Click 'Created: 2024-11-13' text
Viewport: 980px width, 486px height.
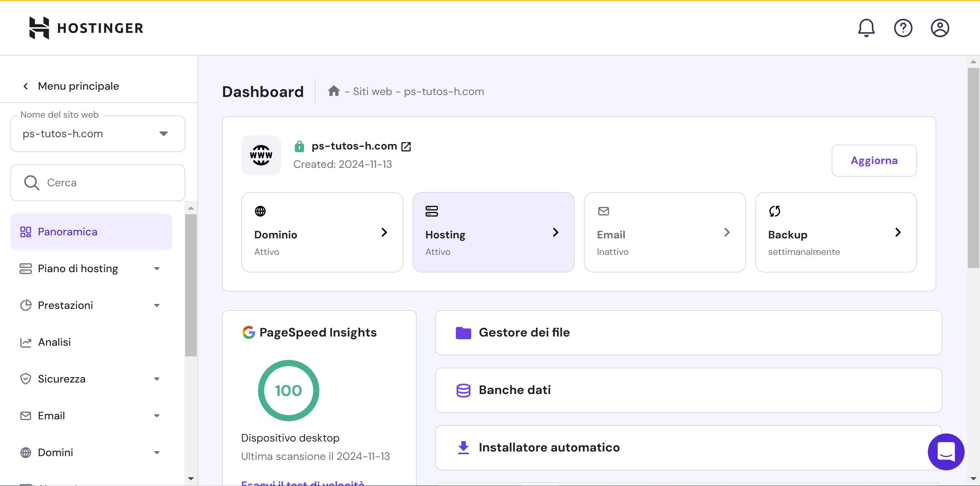click(342, 164)
